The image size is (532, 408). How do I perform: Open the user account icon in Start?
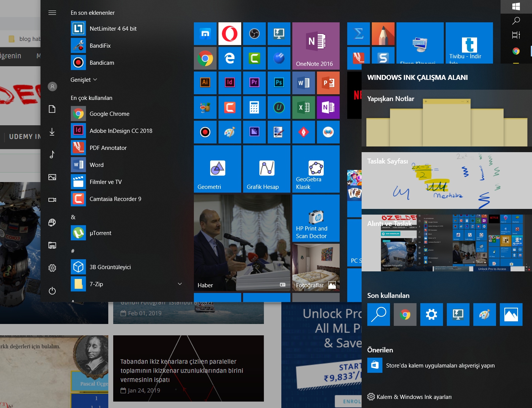click(x=52, y=86)
